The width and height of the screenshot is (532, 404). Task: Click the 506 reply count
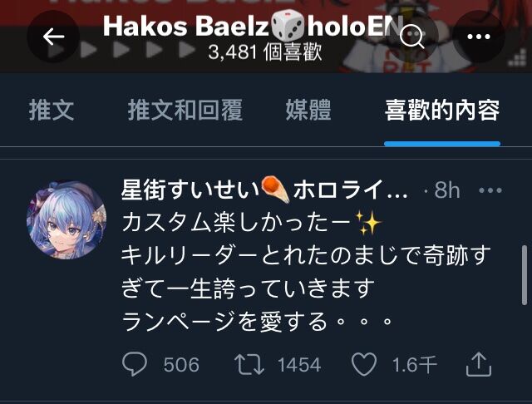[x=181, y=365]
